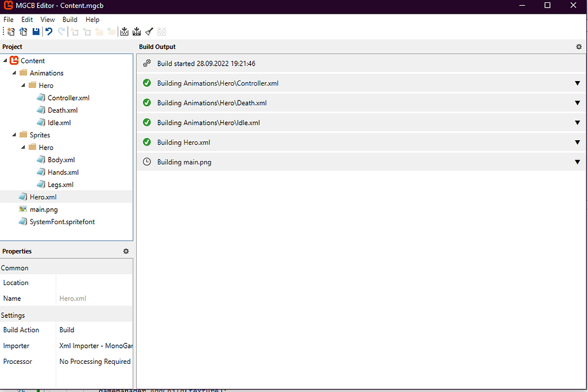Expand the Building main.png output entry
588x392 pixels.
tap(577, 162)
